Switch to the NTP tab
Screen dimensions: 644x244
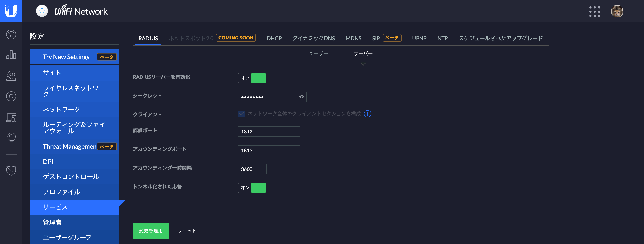point(443,38)
